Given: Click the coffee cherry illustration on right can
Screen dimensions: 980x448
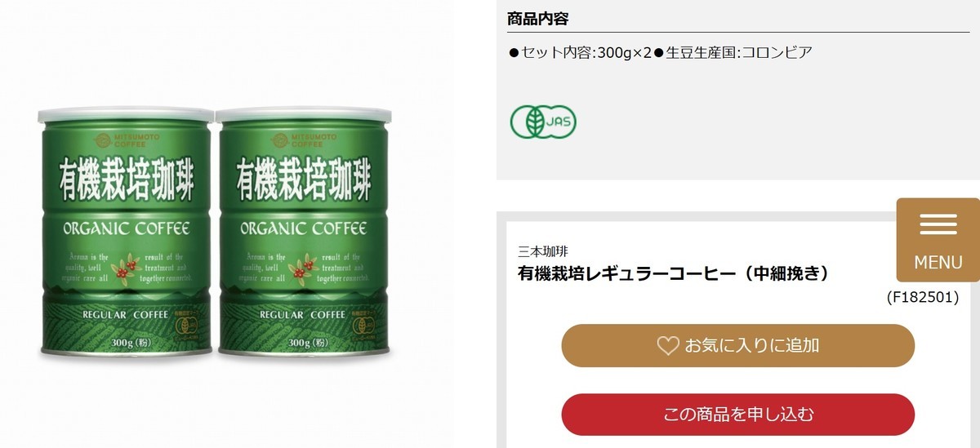Looking at the screenshot, I should click(305, 268).
